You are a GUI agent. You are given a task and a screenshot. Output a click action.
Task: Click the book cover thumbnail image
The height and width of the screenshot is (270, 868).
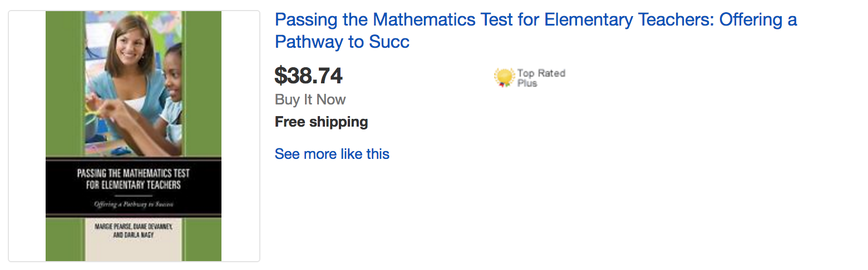pyautogui.click(x=134, y=136)
